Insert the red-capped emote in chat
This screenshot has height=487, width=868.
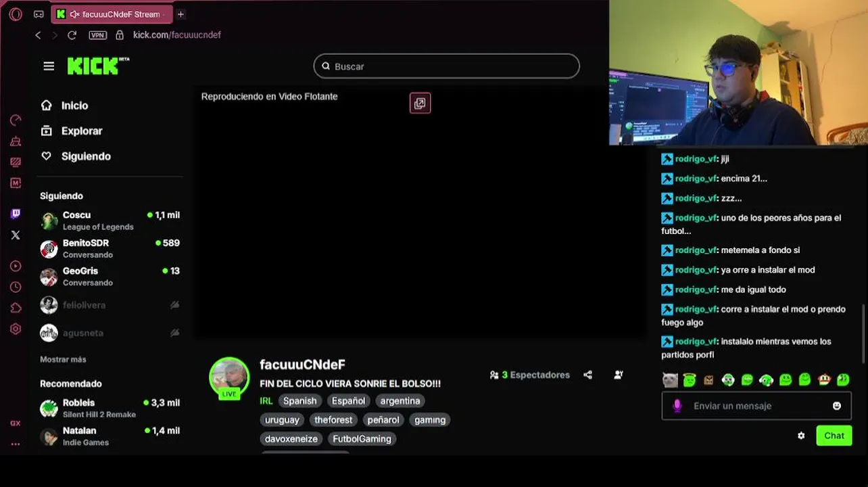coord(824,380)
